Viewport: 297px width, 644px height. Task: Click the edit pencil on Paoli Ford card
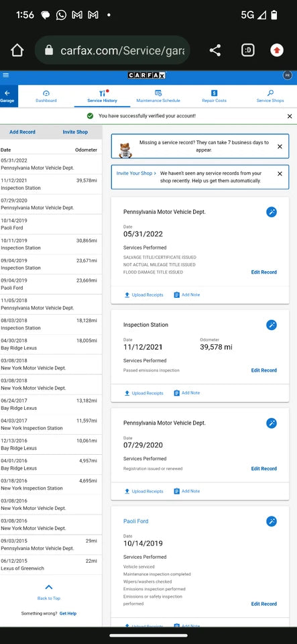point(271,521)
